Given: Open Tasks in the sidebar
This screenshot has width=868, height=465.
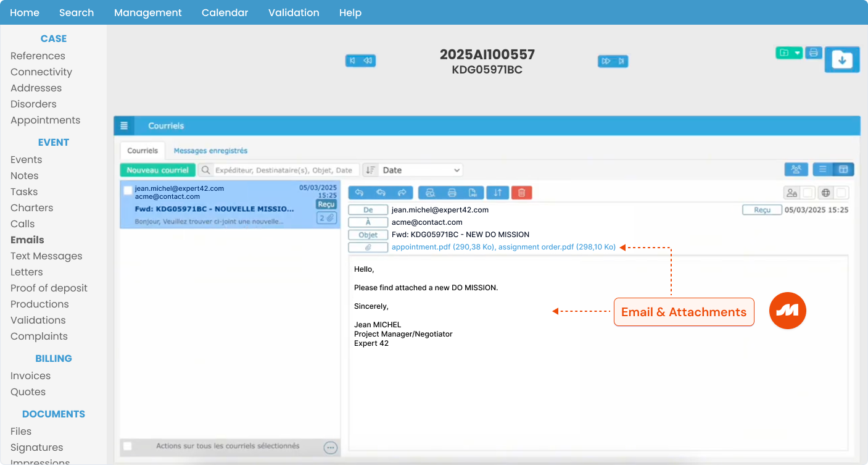Looking at the screenshot, I should point(24,191).
